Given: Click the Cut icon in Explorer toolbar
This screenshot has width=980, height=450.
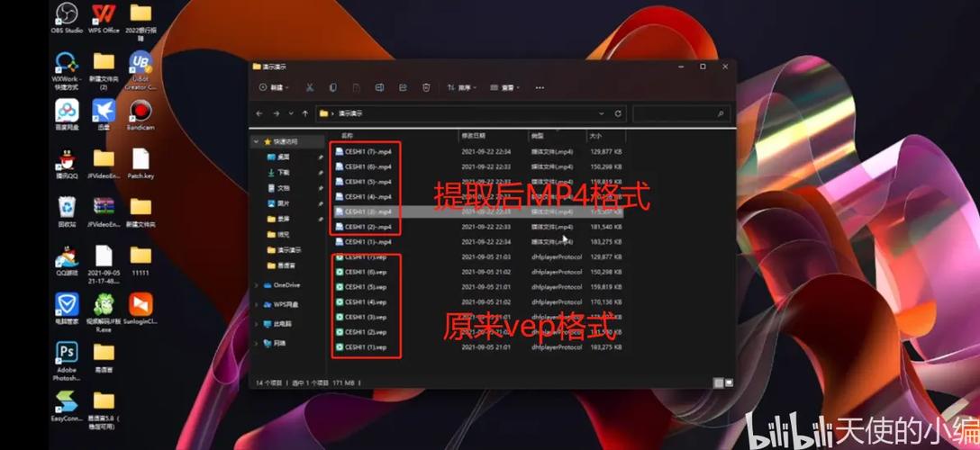Looking at the screenshot, I should (x=309, y=88).
